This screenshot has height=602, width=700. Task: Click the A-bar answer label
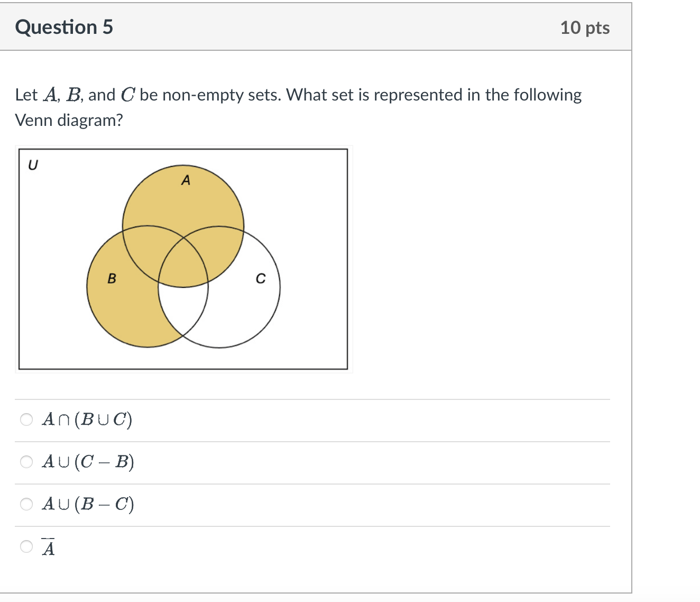point(48,548)
